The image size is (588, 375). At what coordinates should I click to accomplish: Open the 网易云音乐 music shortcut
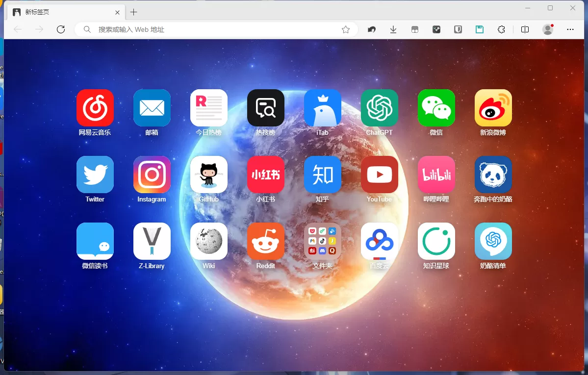(x=95, y=108)
